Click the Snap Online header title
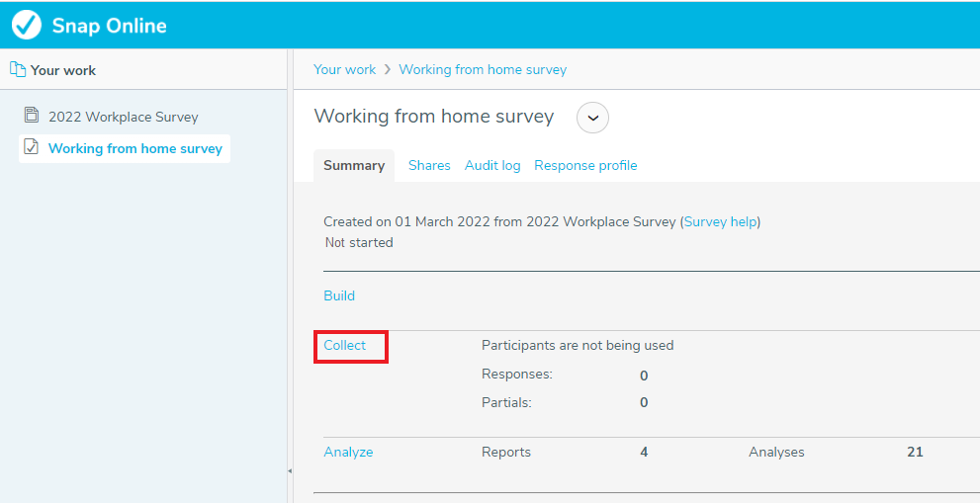Viewport: 980px width, 503px height. pos(109,26)
